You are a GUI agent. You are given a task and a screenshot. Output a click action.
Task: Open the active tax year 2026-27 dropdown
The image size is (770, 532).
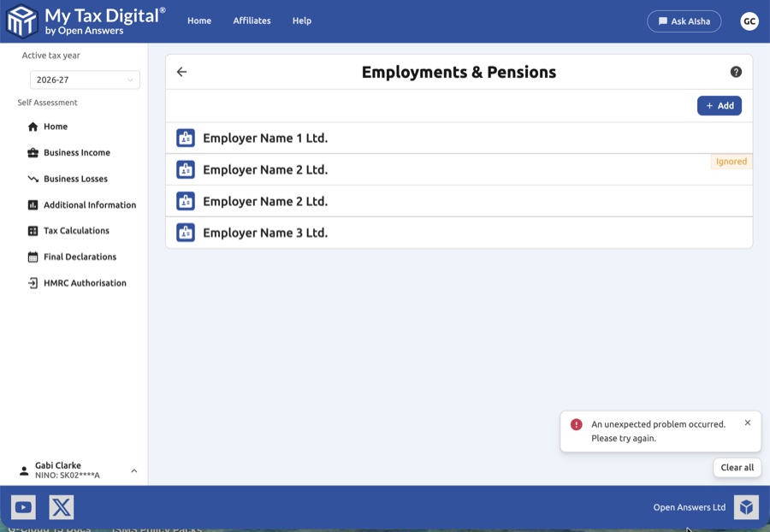click(84, 80)
